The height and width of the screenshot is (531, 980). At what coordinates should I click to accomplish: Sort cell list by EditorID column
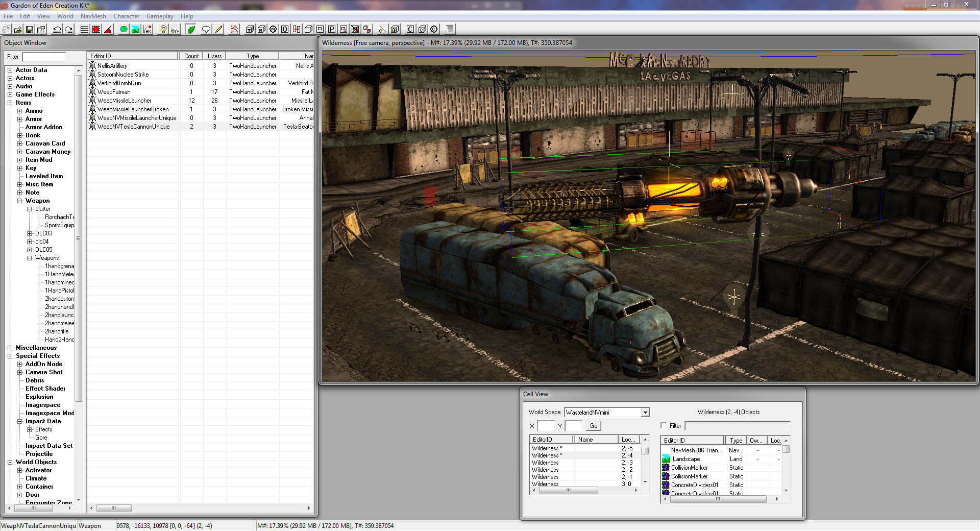pyautogui.click(x=552, y=440)
